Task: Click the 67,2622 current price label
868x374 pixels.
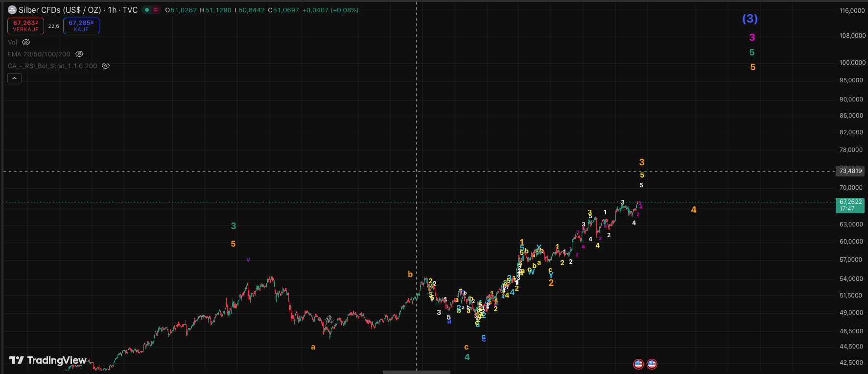Action: coord(850,202)
